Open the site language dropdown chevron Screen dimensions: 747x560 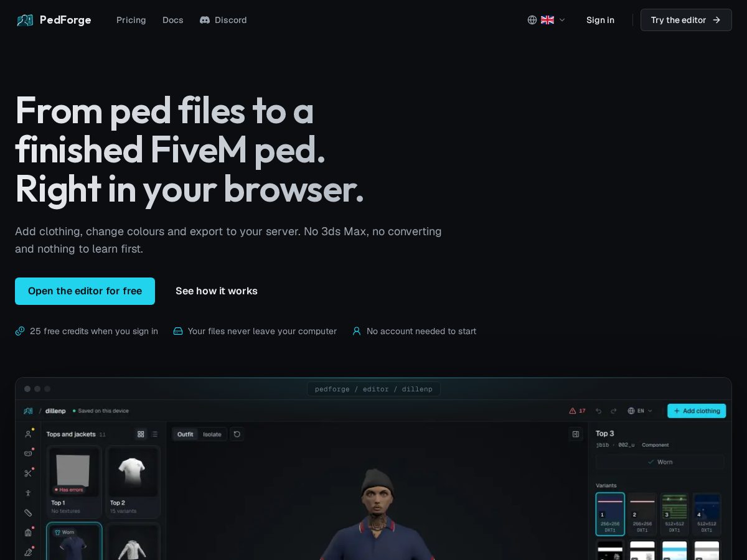(x=562, y=20)
